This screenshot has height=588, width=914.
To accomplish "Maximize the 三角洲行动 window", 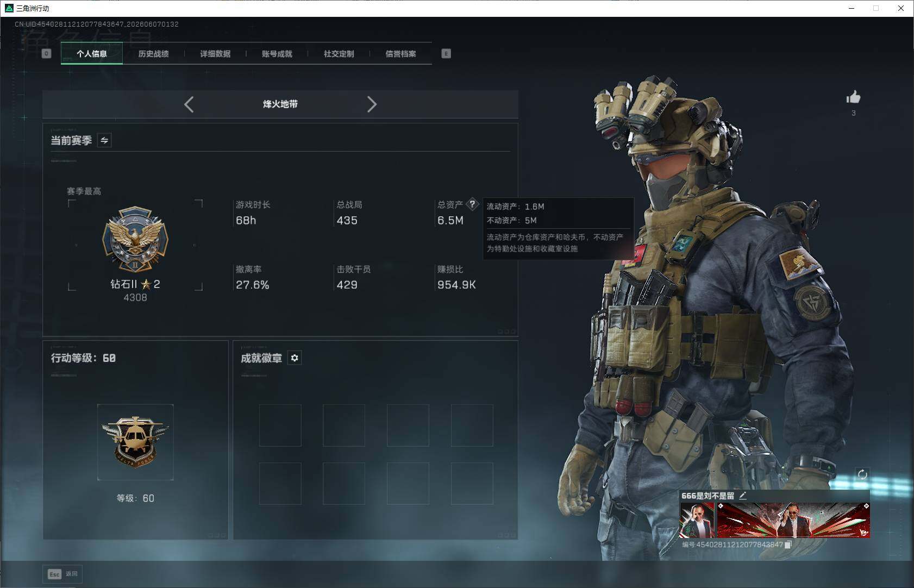I will [876, 8].
